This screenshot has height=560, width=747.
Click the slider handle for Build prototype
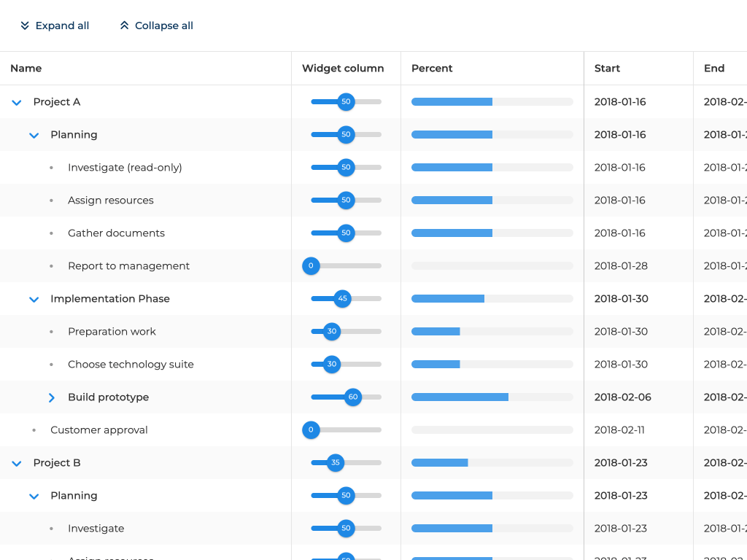[353, 397]
